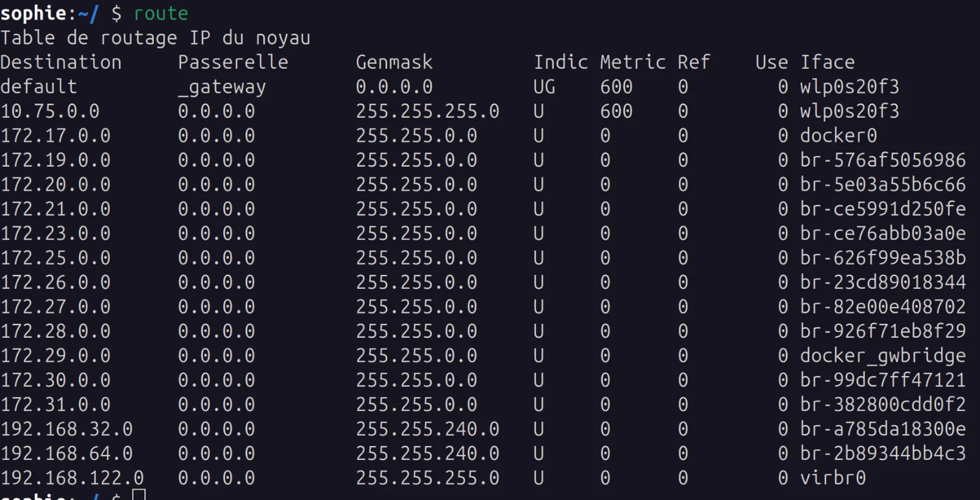Click the route command text
Image resolution: width=980 pixels, height=500 pixels.
160,13
